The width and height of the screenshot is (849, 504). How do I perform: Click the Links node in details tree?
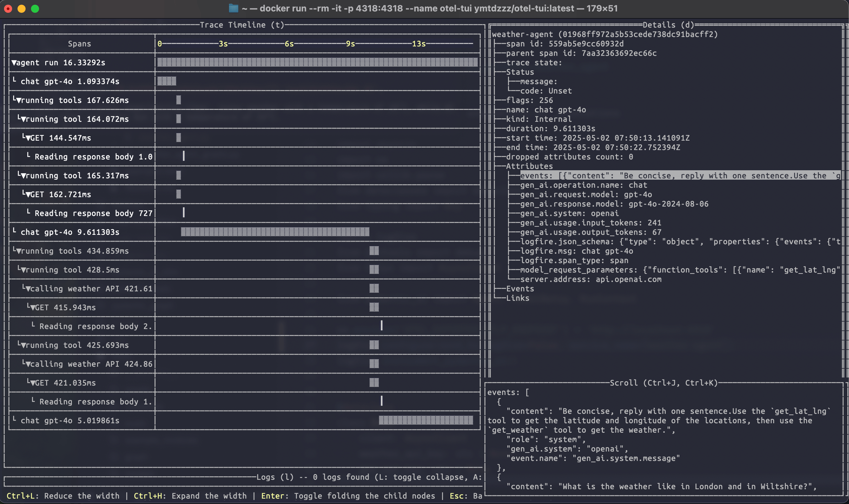click(x=517, y=298)
